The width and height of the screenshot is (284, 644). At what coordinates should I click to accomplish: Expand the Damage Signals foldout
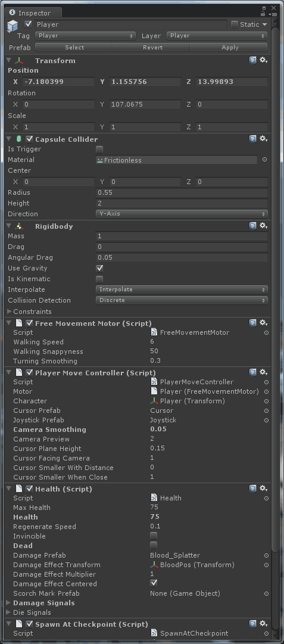pos(41,603)
